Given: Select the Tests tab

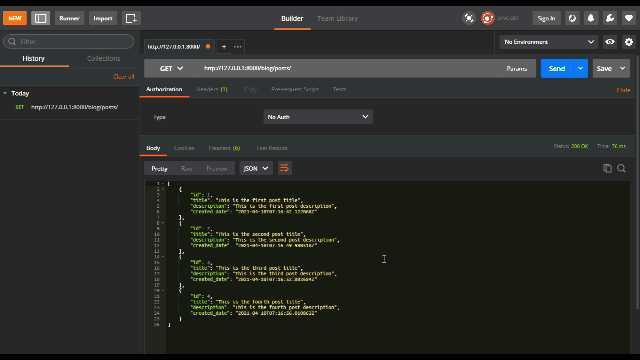Looking at the screenshot, I should (x=339, y=89).
